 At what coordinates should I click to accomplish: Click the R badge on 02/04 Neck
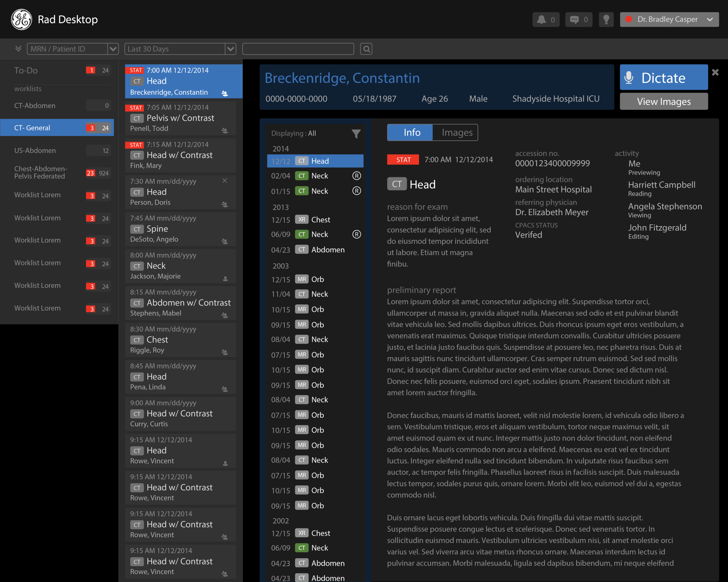[356, 176]
